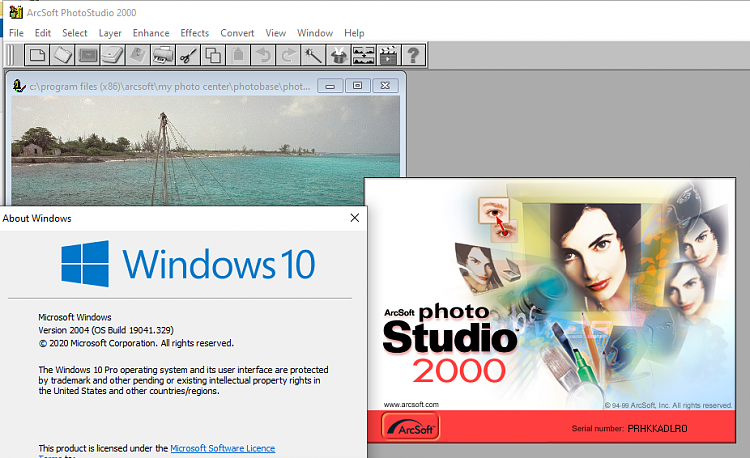Click the 2020 Microsoft Corporation copyright line
The height and width of the screenshot is (458, 750).
click(136, 343)
